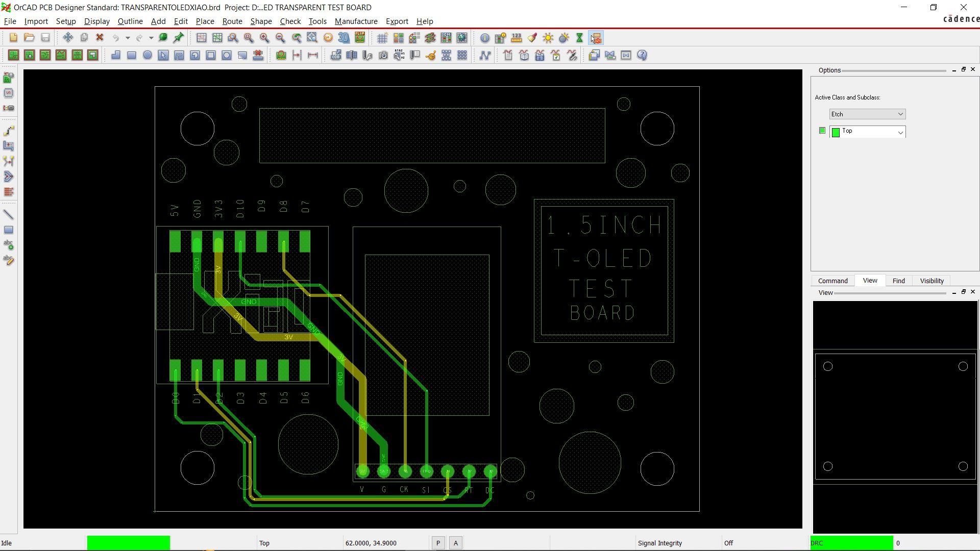980x551 pixels.
Task: Select the shape circle tool
Action: (x=148, y=55)
